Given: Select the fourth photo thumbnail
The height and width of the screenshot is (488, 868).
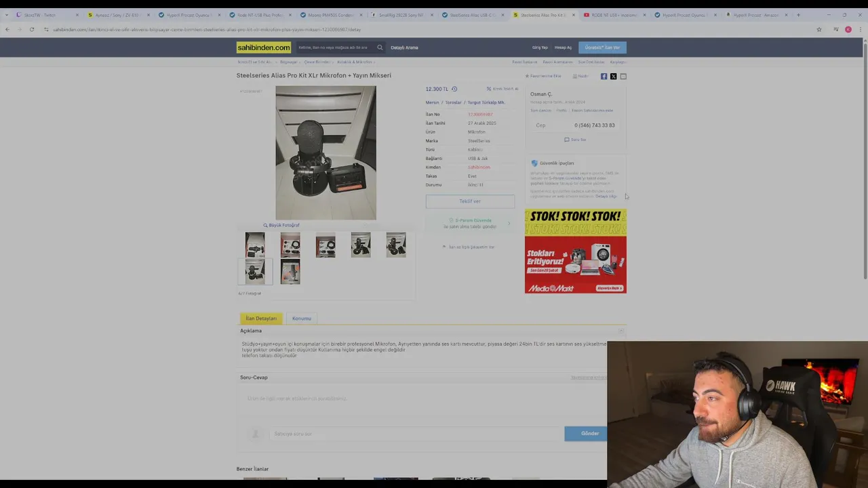Looking at the screenshot, I should click(361, 245).
